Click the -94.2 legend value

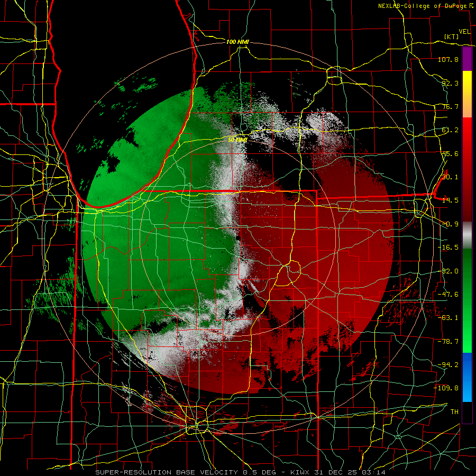click(x=448, y=365)
